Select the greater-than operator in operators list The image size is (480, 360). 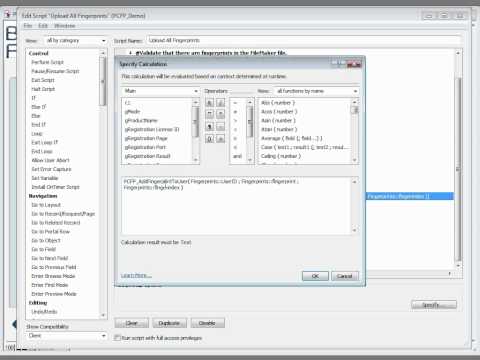click(235, 120)
